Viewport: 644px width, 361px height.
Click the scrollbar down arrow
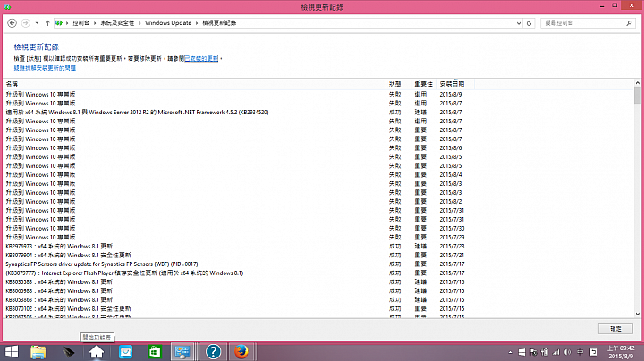point(638,315)
